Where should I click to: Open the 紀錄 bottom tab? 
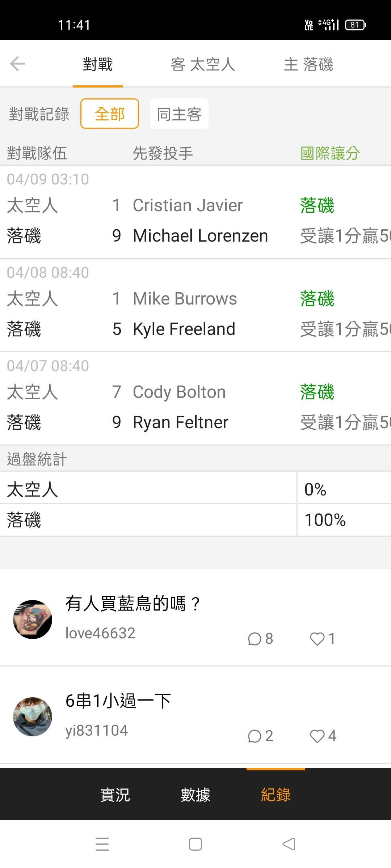point(276,795)
